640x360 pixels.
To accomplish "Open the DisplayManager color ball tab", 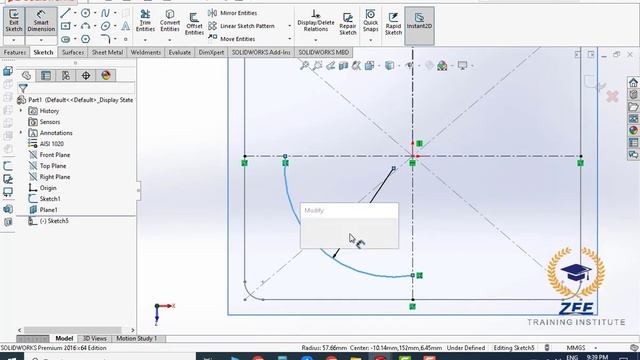I will (106, 75).
